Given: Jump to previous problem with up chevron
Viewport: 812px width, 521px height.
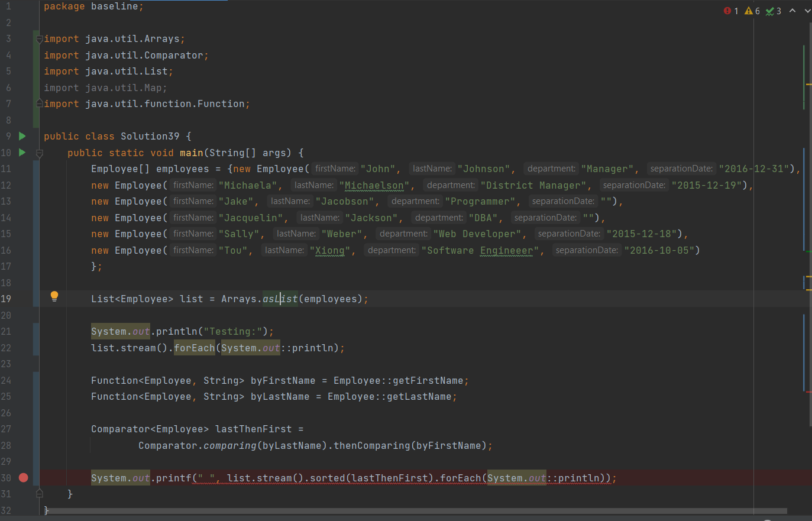Looking at the screenshot, I should pyautogui.click(x=792, y=10).
